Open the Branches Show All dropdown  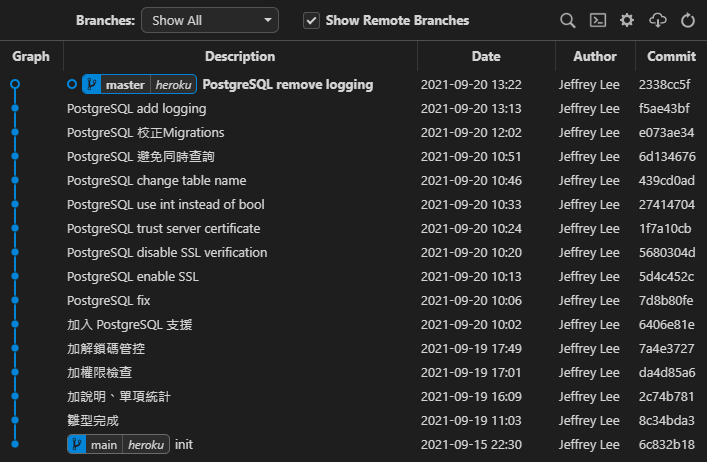[x=210, y=20]
